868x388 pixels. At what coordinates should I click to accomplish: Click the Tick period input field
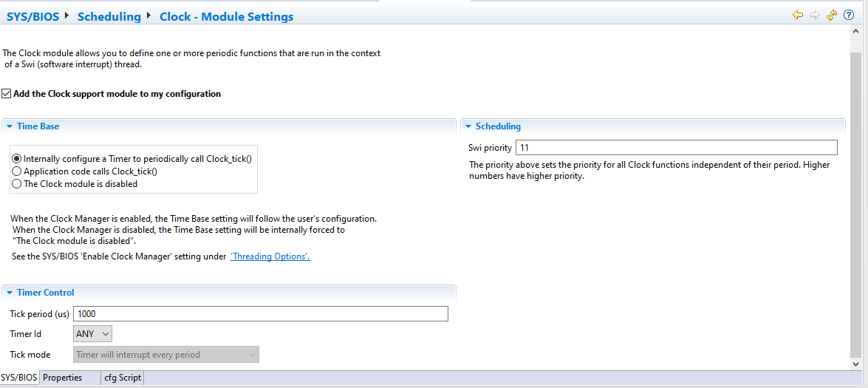point(260,314)
